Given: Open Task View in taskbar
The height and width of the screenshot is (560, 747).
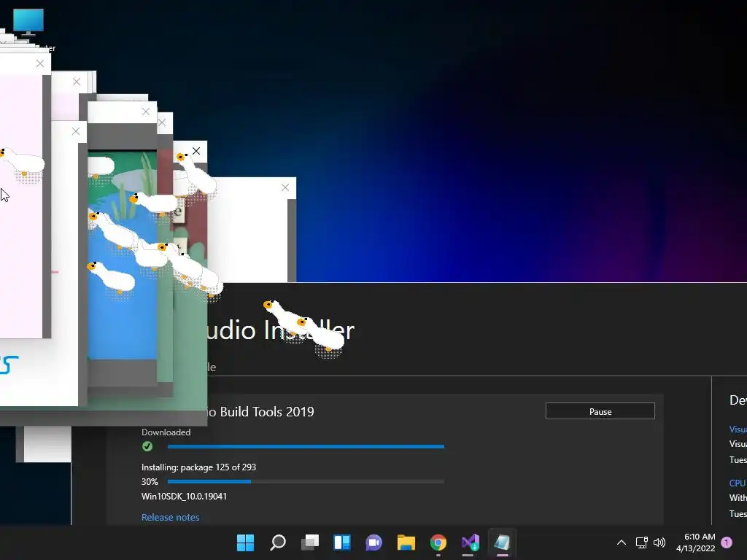Looking at the screenshot, I should 310,542.
